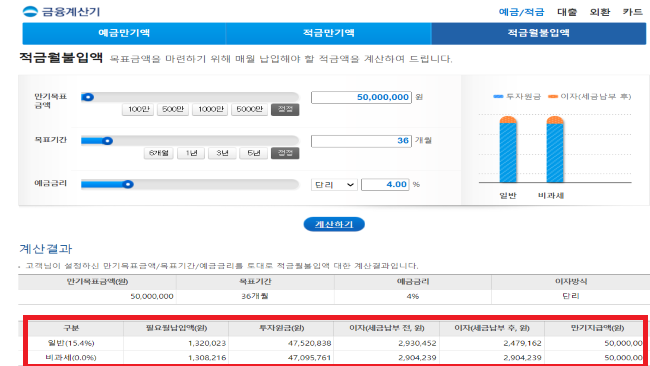Click the summary cell showing 50,000,000
The height and width of the screenshot is (366, 650).
click(97, 296)
